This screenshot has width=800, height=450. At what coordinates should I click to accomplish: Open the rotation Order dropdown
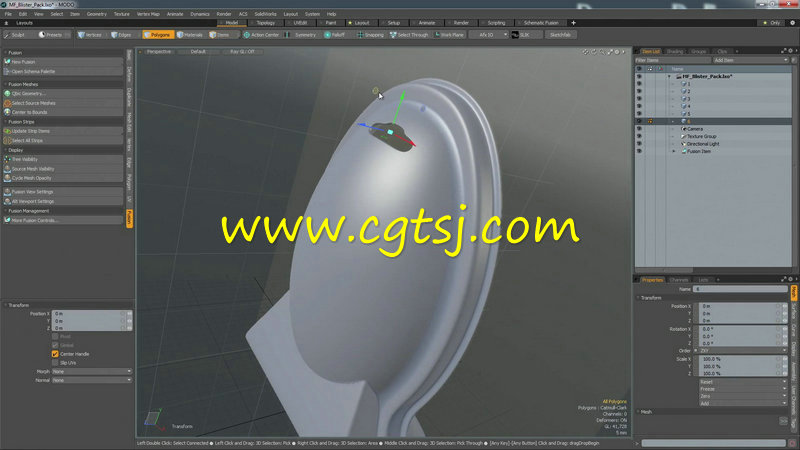(743, 351)
